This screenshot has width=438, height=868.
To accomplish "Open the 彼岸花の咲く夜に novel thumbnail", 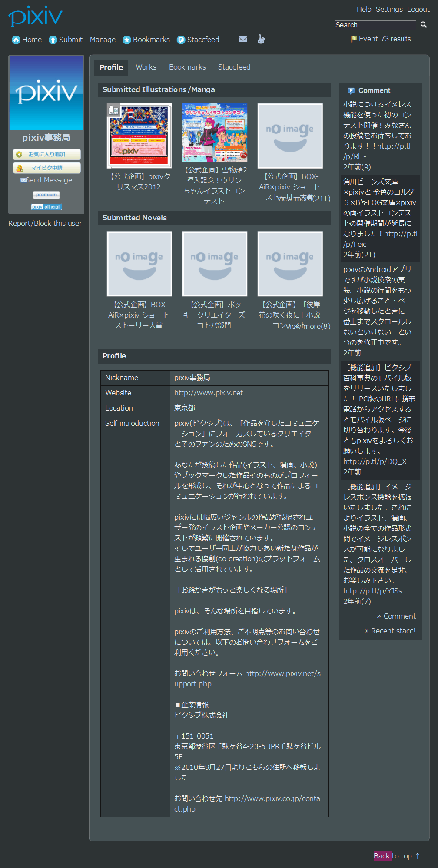I will (290, 264).
